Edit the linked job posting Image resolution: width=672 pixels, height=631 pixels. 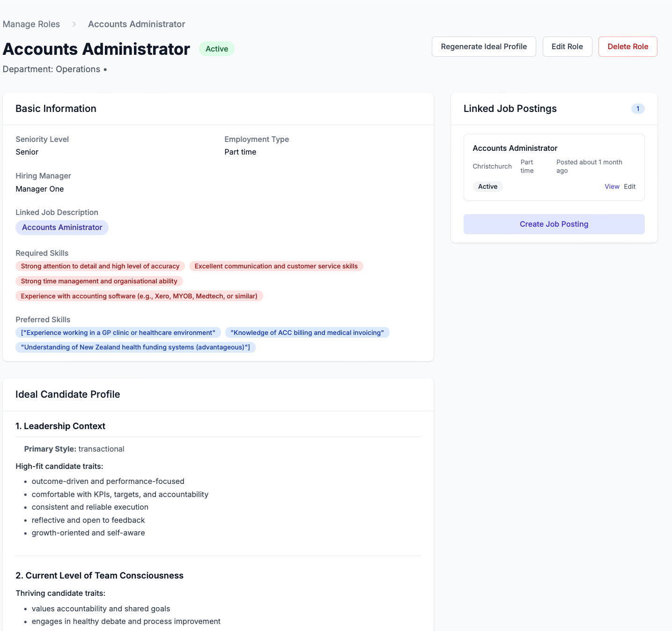[629, 186]
